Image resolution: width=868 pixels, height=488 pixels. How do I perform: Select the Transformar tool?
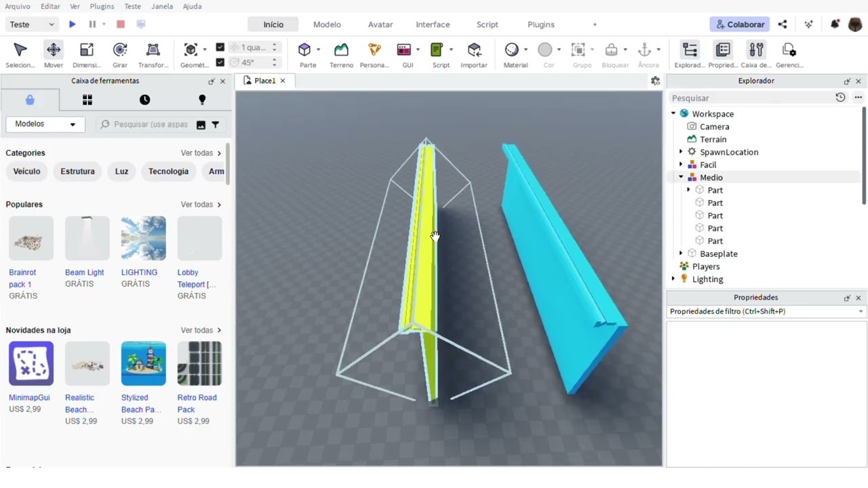pyautogui.click(x=153, y=54)
